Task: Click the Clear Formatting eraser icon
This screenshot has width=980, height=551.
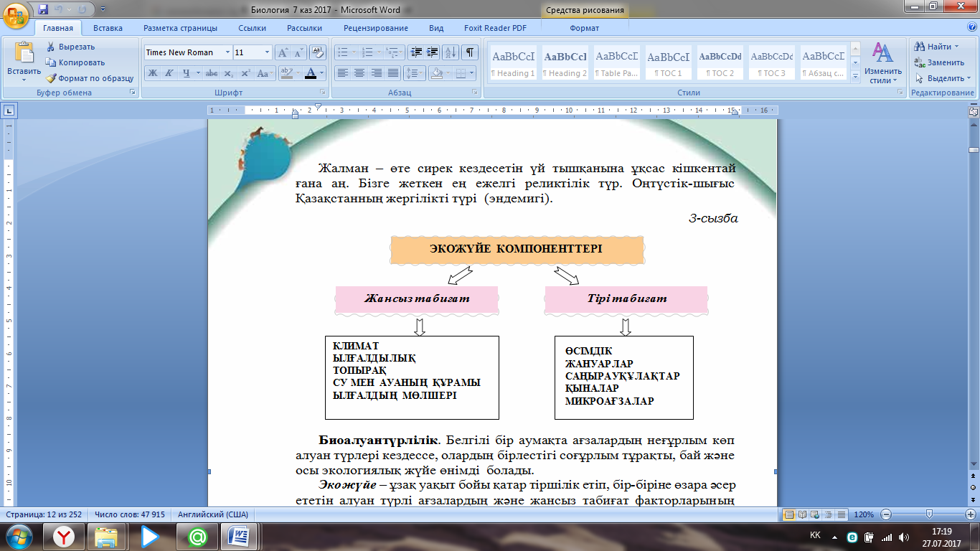Action: pos(319,52)
